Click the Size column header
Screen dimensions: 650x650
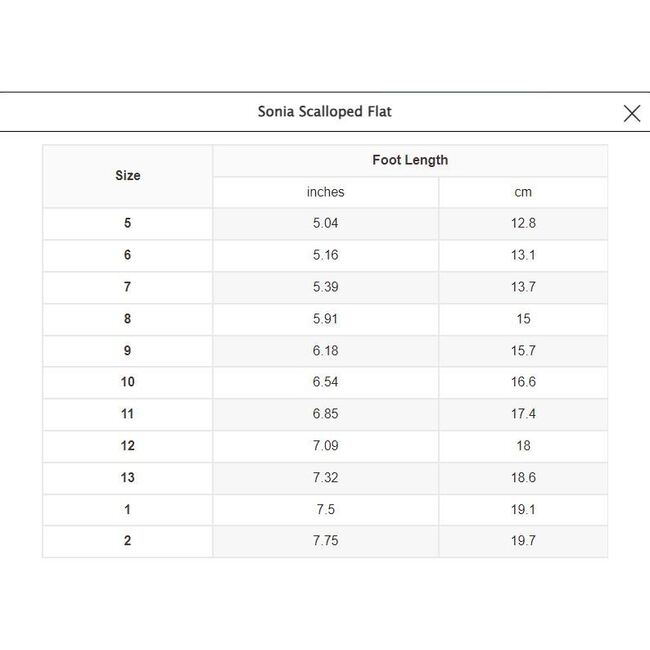pyautogui.click(x=128, y=176)
